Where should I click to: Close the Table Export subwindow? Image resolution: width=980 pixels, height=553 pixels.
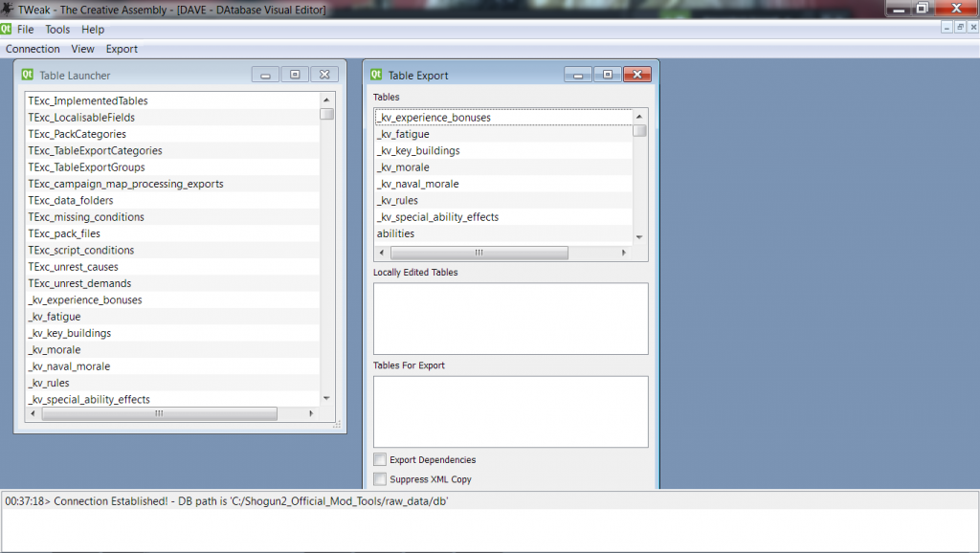[x=636, y=75]
